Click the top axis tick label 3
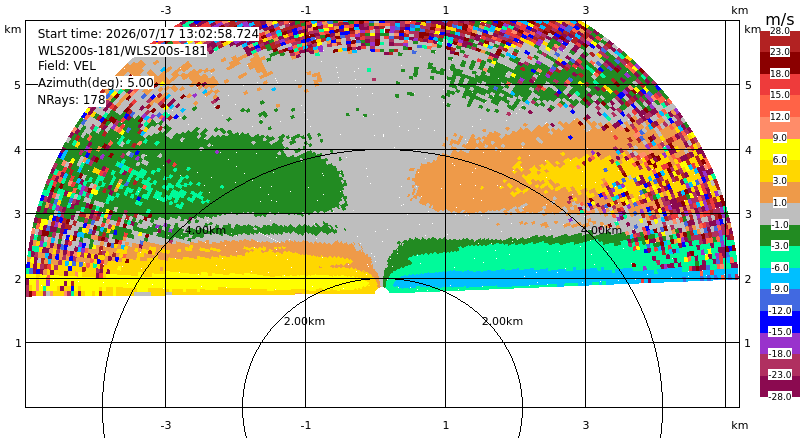 [x=585, y=10]
